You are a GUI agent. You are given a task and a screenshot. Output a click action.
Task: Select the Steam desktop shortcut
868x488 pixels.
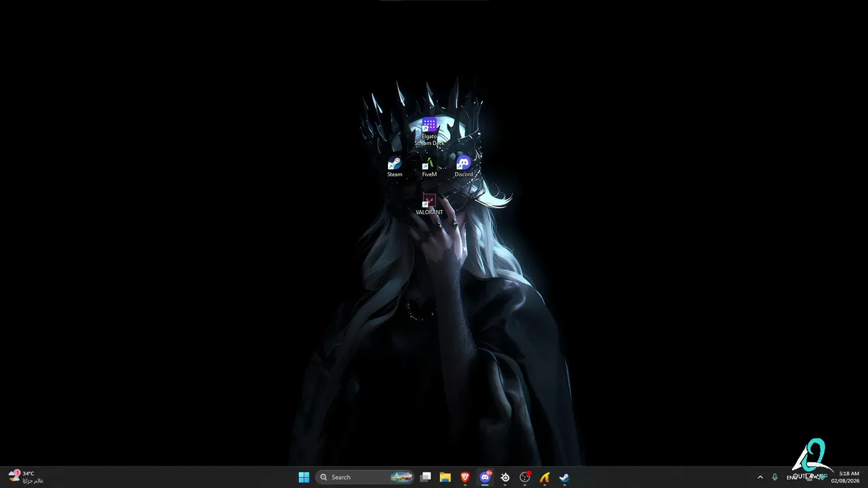(x=395, y=167)
